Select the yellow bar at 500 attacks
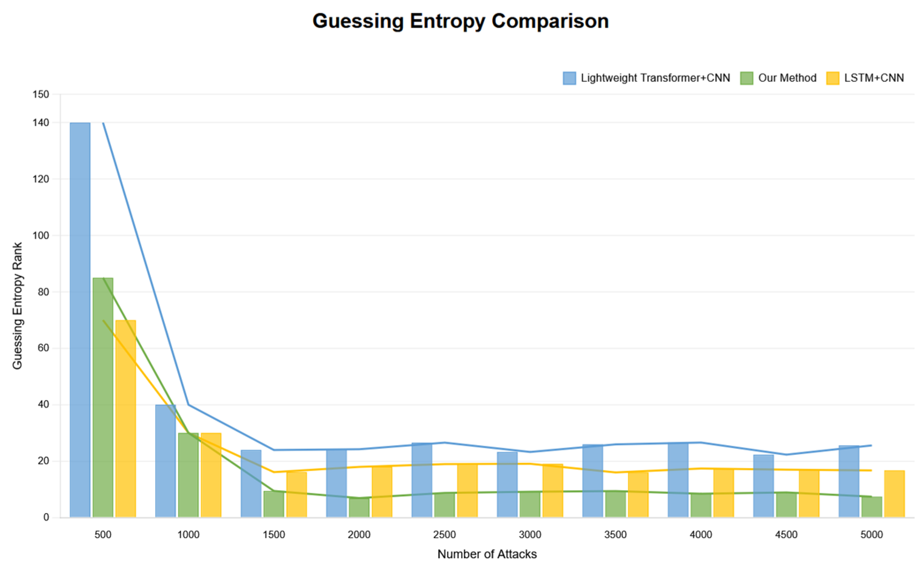Screen dimensions: 924x567 pos(126,419)
